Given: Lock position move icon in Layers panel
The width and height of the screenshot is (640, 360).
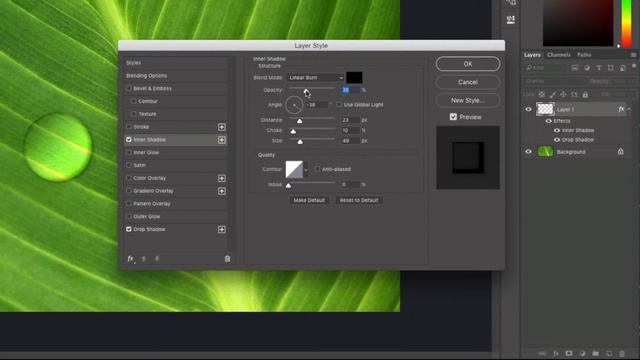Looking at the screenshot, I should (x=563, y=95).
